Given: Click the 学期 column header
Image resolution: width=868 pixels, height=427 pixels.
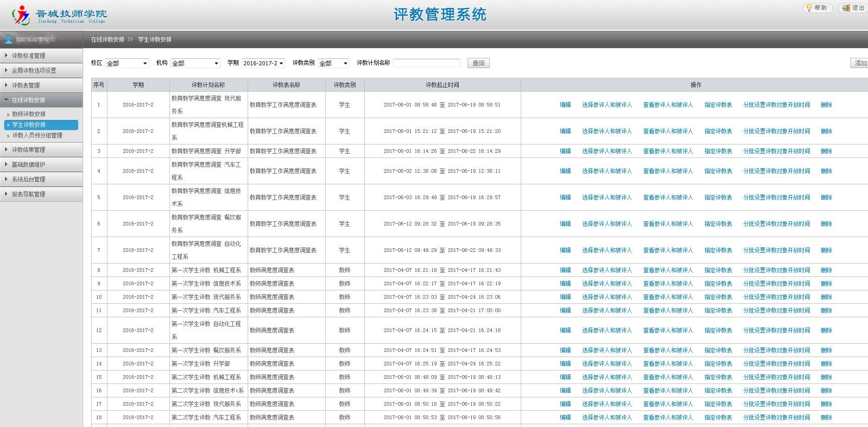Looking at the screenshot, I should 138,85.
